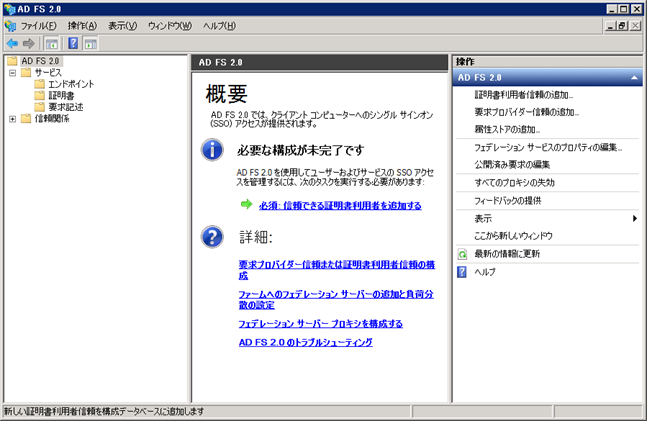Click 必要な構成が未完了です heading
This screenshot has height=421, width=647.
(x=300, y=150)
